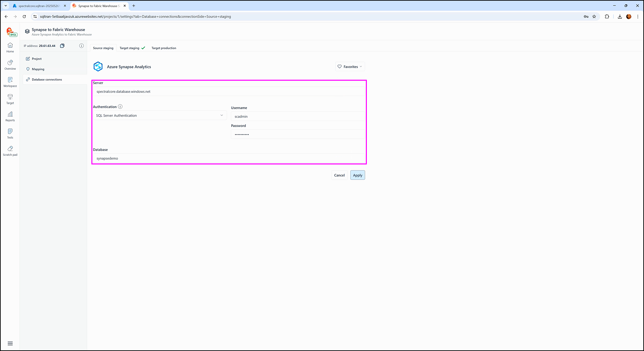Focus the Server input field
The image size is (644, 351).
point(229,91)
